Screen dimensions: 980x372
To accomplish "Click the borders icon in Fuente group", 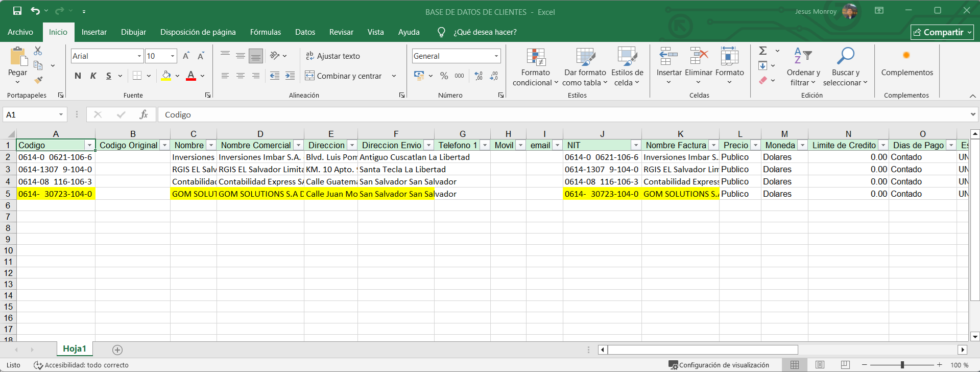I will click(x=137, y=76).
